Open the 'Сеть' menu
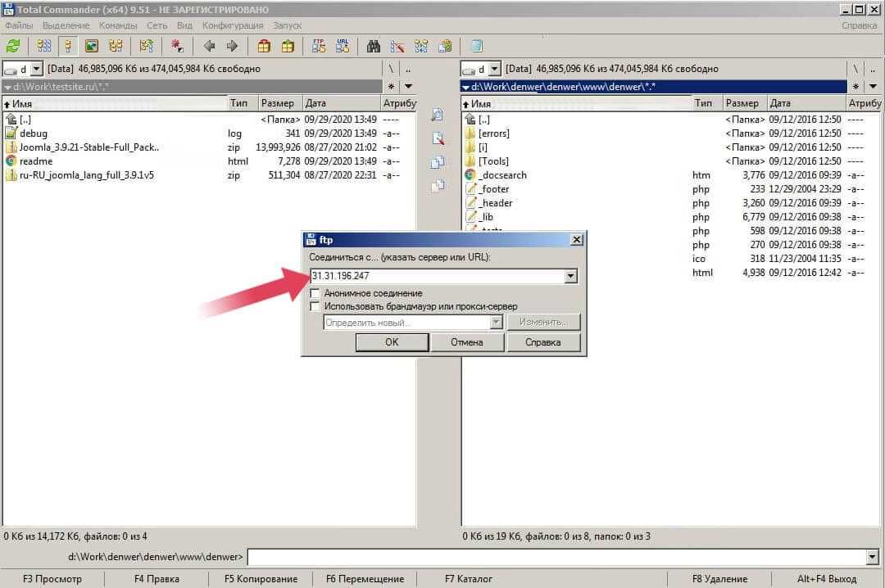Viewport: 885px width, 588px height. pos(157,25)
